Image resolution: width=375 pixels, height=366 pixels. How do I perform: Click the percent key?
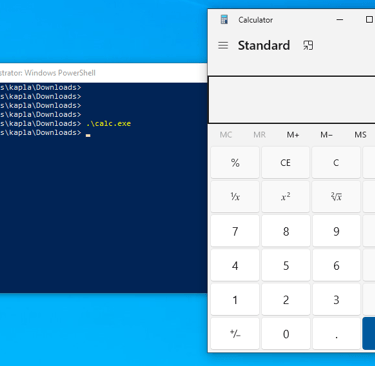point(235,163)
